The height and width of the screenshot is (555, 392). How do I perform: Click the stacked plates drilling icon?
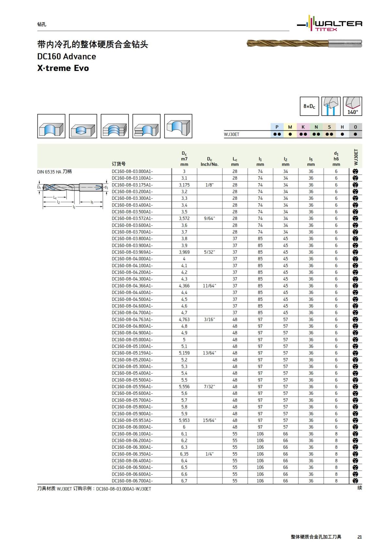[115, 126]
